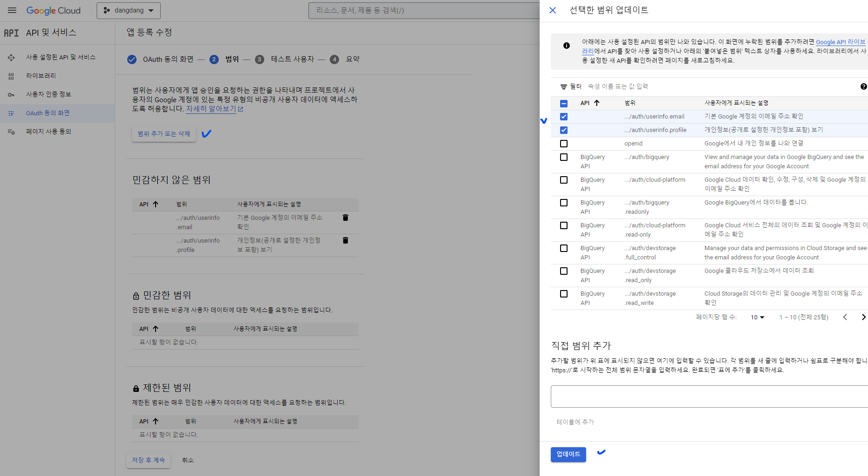Viewport: 868px width, 476px height.
Task: Change rows per page from 10
Action: coord(757,317)
